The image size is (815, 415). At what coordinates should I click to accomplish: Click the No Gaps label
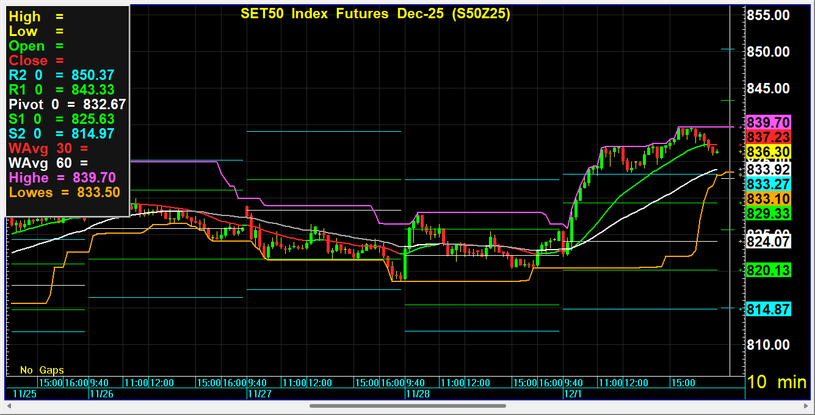[x=42, y=369]
